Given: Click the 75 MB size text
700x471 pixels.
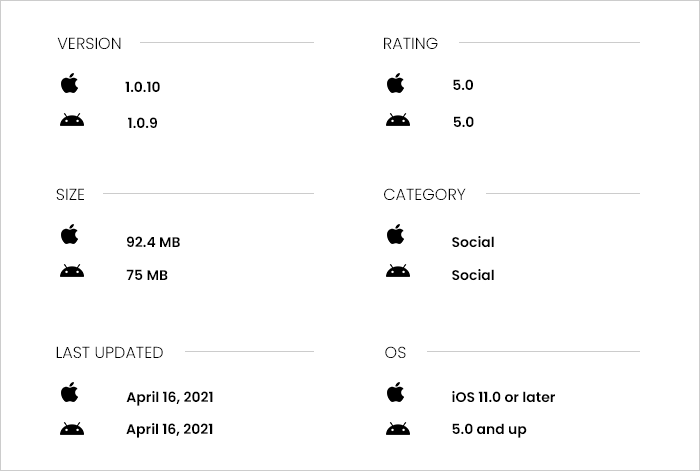Looking at the screenshot, I should pos(147,275).
